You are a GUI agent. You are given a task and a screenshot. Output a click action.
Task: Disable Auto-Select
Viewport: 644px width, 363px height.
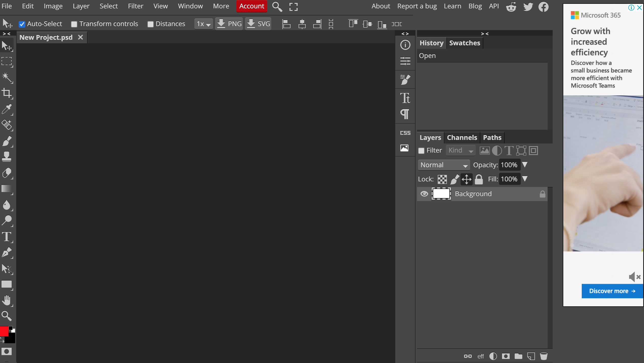pyautogui.click(x=22, y=24)
